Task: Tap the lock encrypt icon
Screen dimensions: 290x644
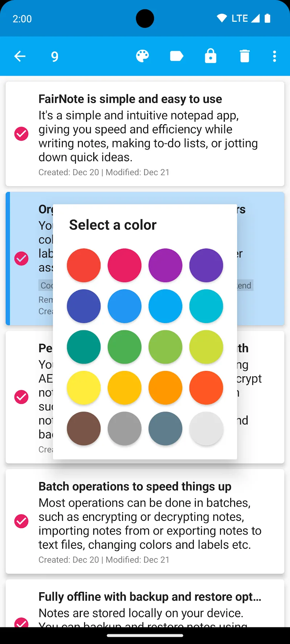Action: 211,56
